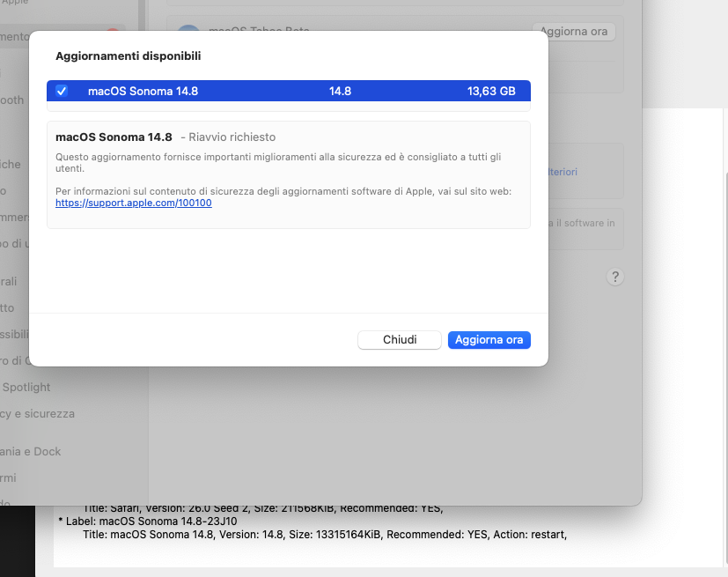Open Privacy e sicurezza in the sidebar
The image size is (728, 577).
[37, 413]
